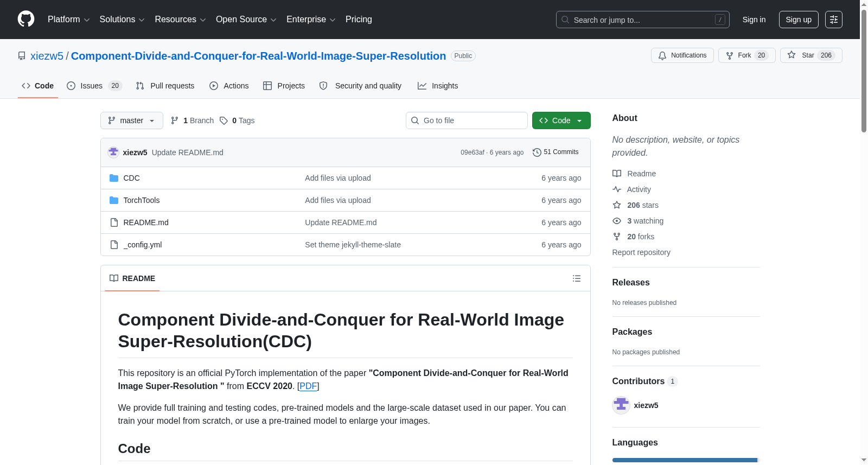The height and width of the screenshot is (465, 868).
Task: Click the search magnifier icon in header
Action: click(x=565, y=20)
